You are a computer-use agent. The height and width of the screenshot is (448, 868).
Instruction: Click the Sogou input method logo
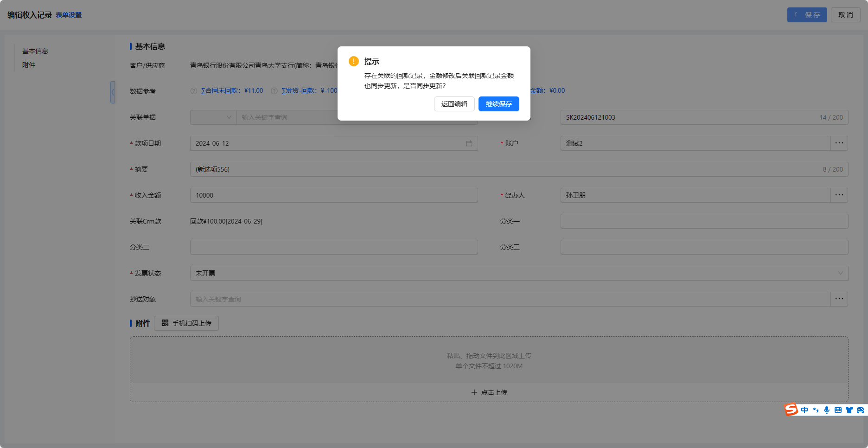coord(791,410)
